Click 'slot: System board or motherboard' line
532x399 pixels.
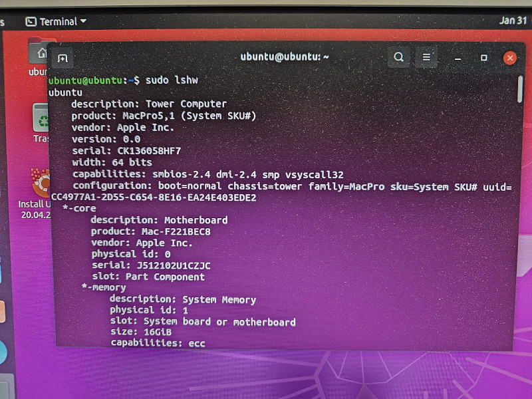[203, 321]
